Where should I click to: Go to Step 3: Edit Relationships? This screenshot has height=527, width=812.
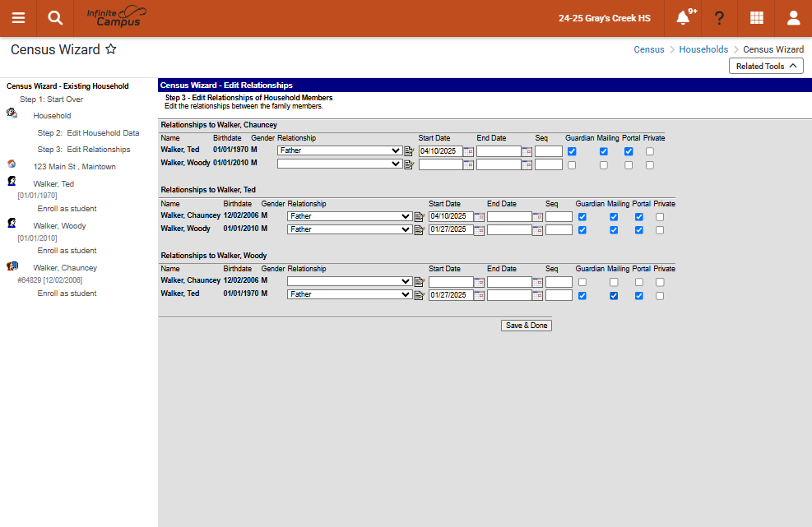tap(84, 149)
